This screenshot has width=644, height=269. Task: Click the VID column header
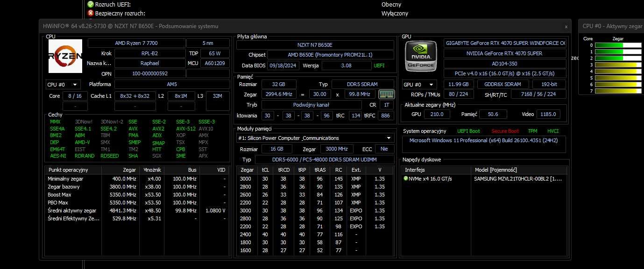[214, 170]
